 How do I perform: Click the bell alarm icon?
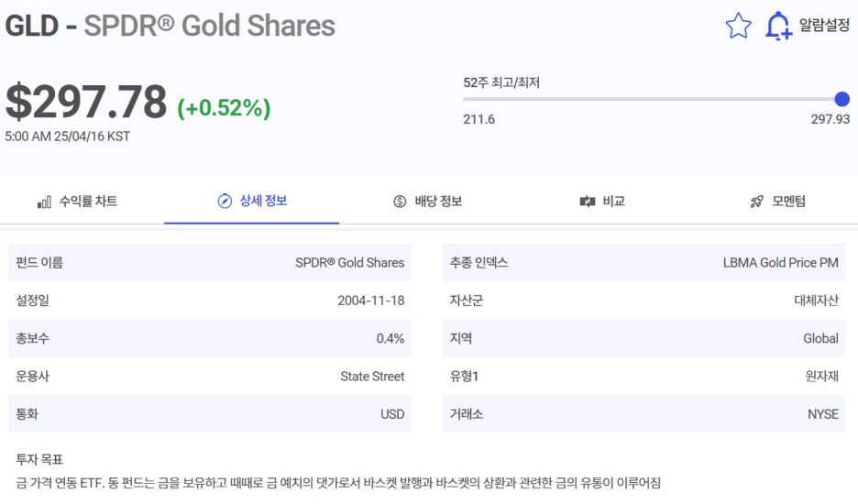tap(778, 26)
